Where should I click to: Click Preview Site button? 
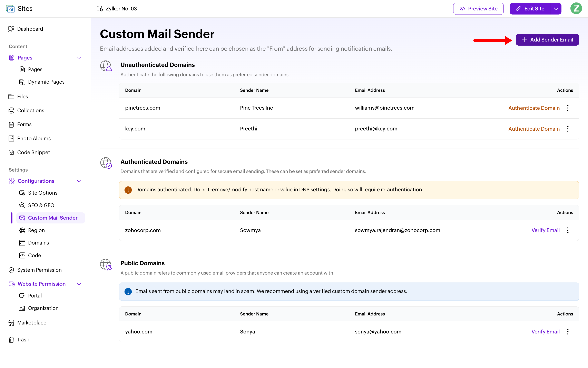(478, 9)
